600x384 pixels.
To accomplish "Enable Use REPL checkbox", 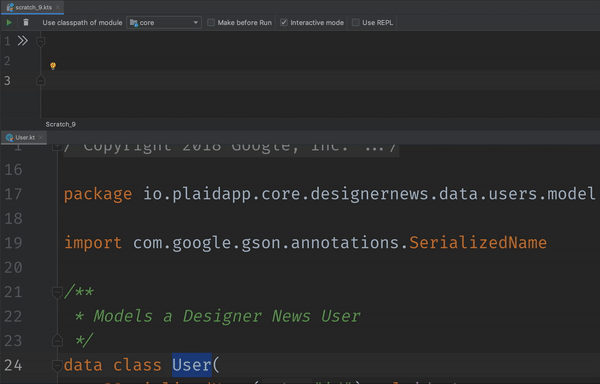I will coord(355,23).
